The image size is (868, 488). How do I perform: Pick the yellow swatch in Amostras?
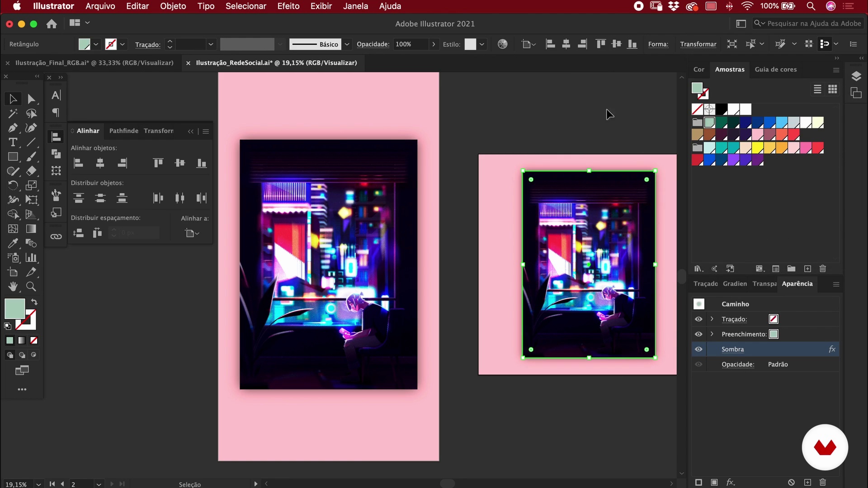757,148
